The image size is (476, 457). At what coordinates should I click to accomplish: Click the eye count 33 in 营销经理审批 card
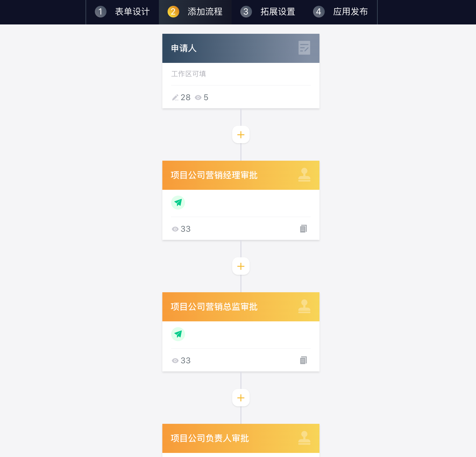click(181, 229)
